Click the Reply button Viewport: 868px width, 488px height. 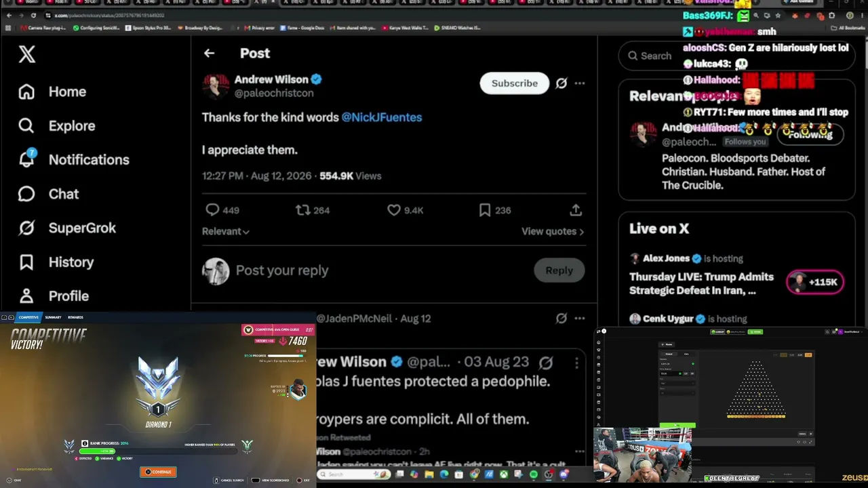click(559, 270)
